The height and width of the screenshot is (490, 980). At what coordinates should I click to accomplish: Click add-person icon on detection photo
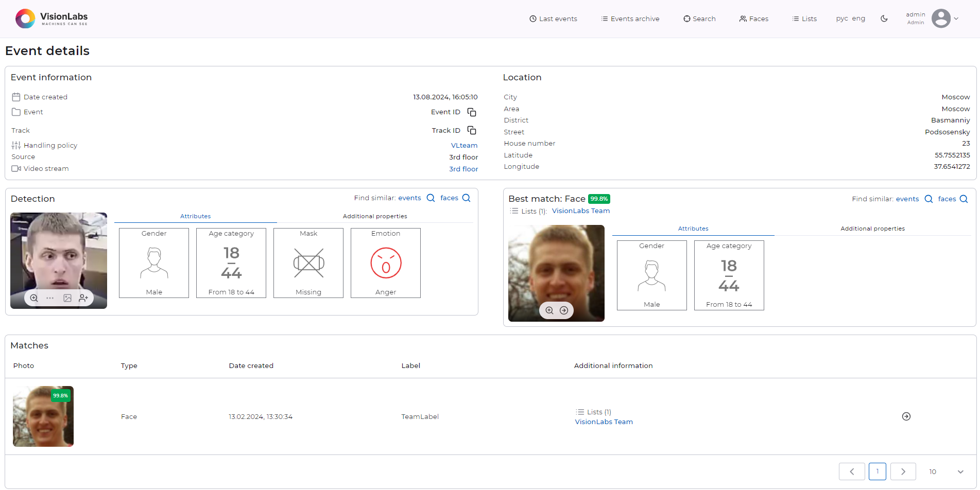(x=83, y=298)
